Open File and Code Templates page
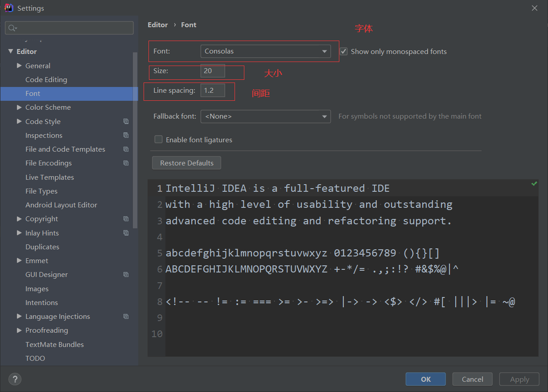This screenshot has height=392, width=548. (x=65, y=149)
